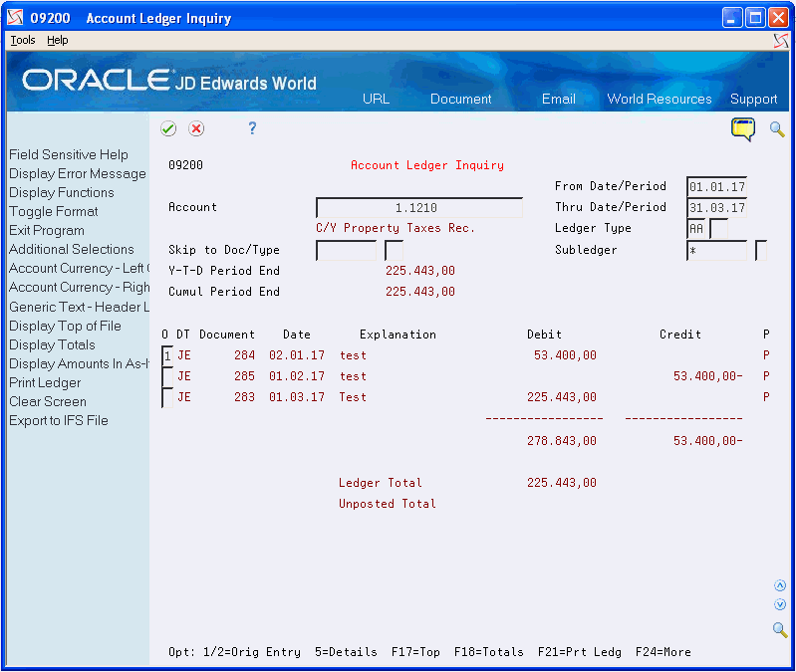
Task: Click document number 285
Action: [x=244, y=376]
